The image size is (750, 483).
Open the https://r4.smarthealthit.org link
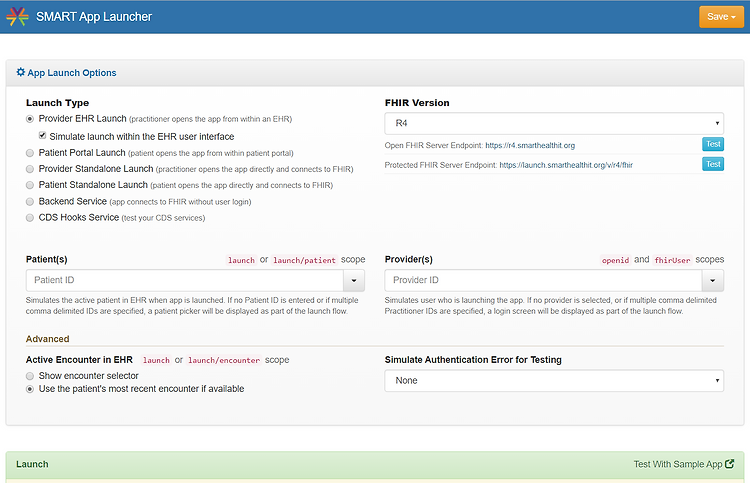[530, 145]
